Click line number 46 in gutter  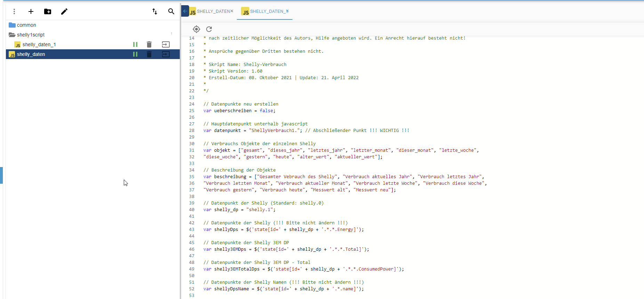tap(192, 249)
